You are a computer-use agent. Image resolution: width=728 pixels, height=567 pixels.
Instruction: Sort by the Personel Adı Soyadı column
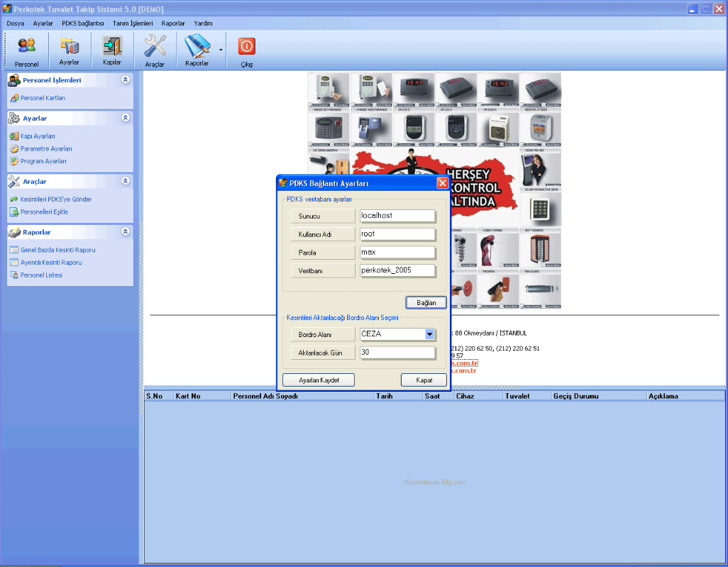[301, 396]
